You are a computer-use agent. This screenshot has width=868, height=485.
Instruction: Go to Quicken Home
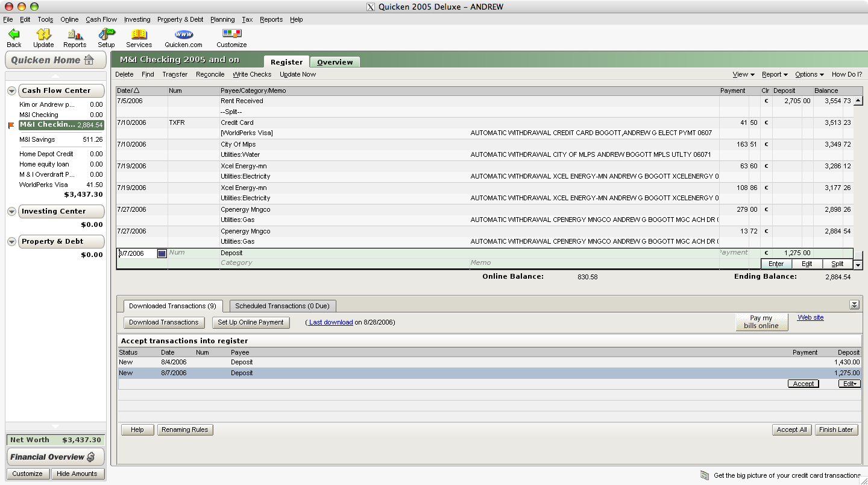55,60
